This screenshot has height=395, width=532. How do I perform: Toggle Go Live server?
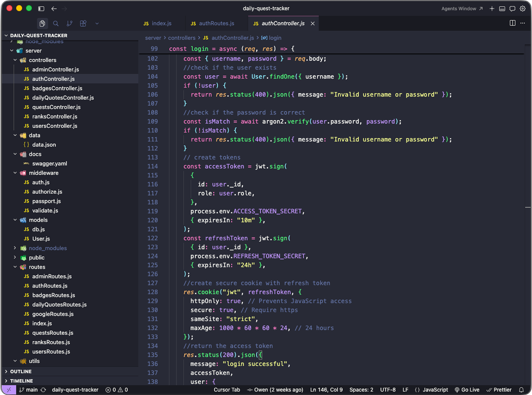point(467,390)
